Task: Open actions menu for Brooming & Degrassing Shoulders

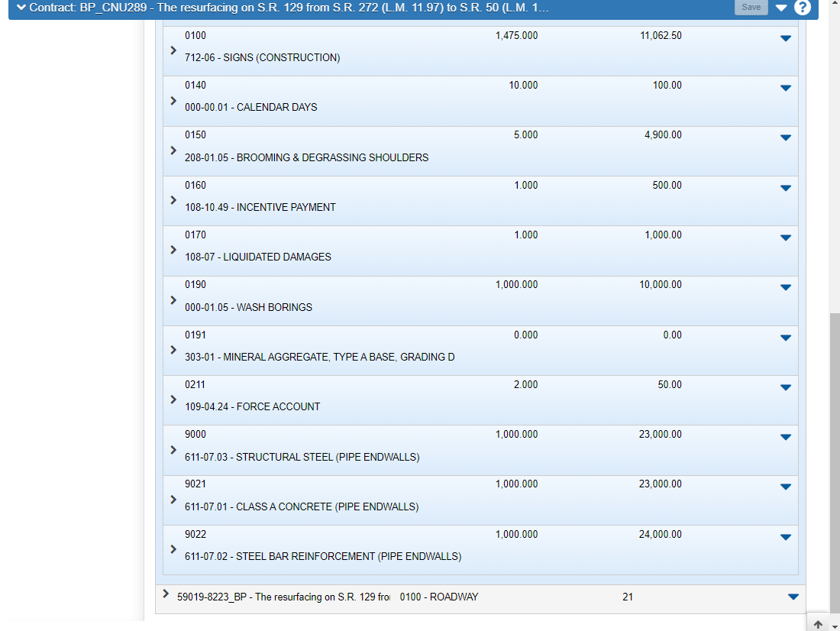Action: (x=786, y=138)
